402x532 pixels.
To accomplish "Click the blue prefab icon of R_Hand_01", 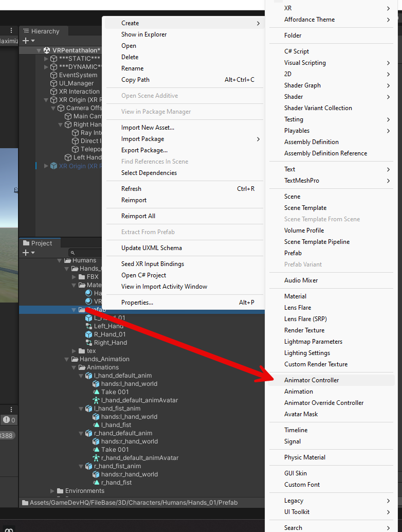I will click(x=88, y=334).
